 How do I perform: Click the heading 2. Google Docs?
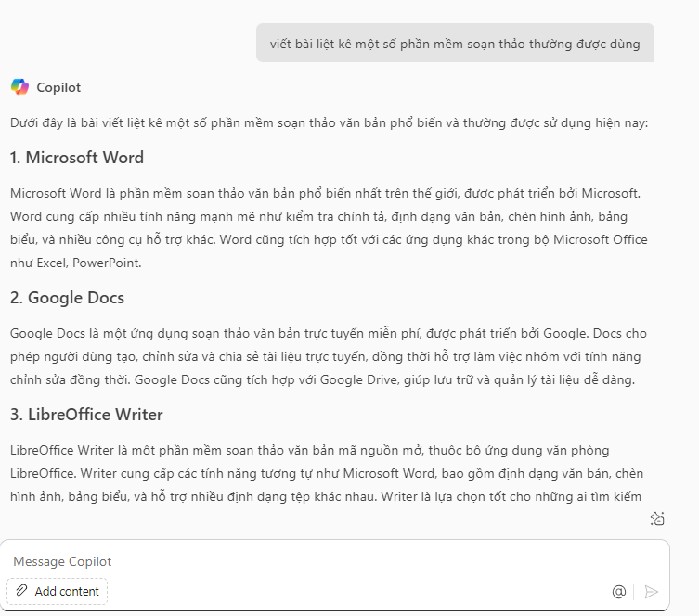coord(67,298)
